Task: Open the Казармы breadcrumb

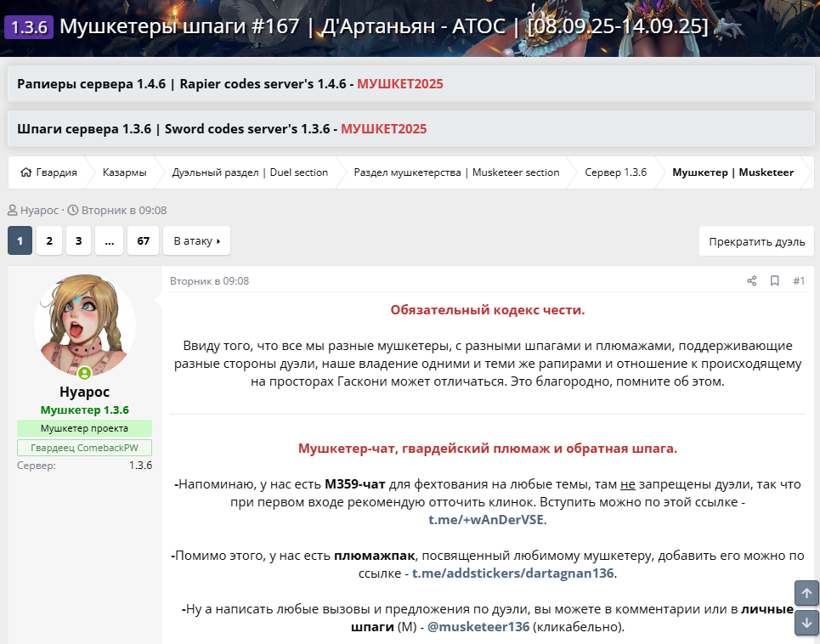Action: tap(124, 172)
